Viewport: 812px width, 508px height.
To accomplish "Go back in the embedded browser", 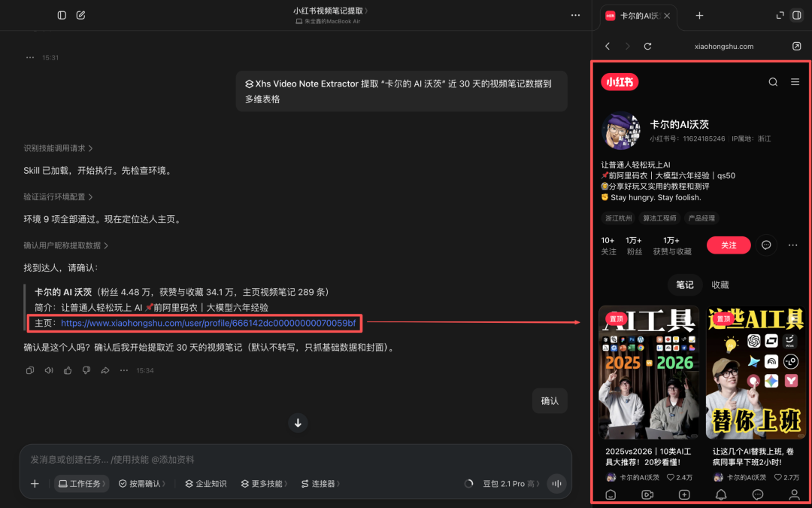I will coord(607,46).
